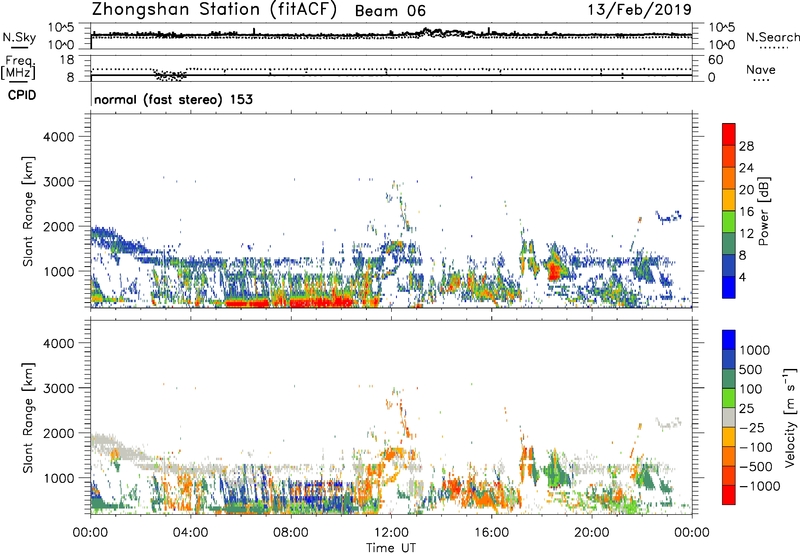Pick the light green 12–16 dB Power segment
The height and width of the screenshot is (554, 800).
(729, 222)
